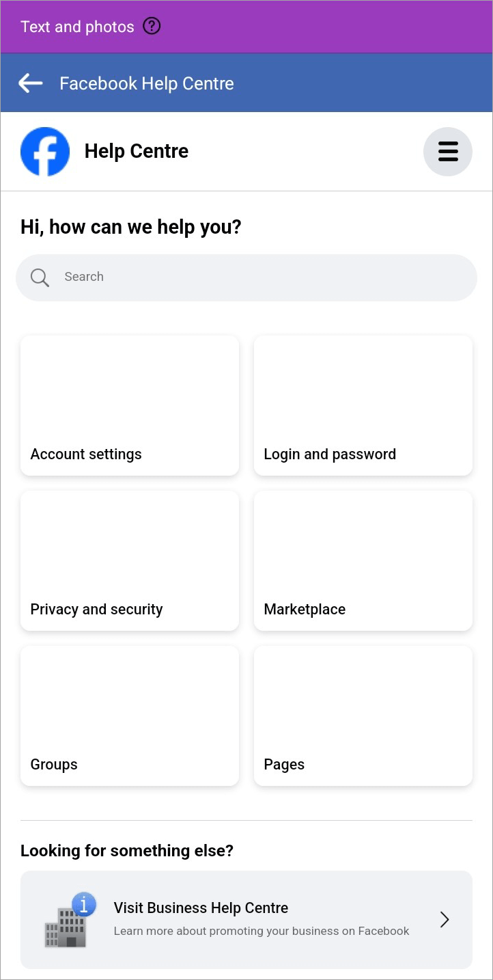Select the Privacy and security card
This screenshot has height=980, width=493.
pos(130,560)
